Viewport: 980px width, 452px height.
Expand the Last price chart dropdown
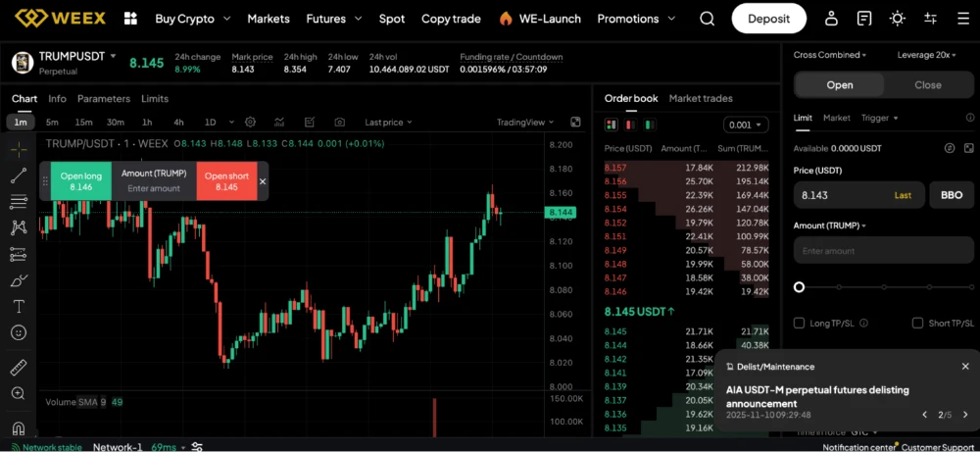click(388, 123)
